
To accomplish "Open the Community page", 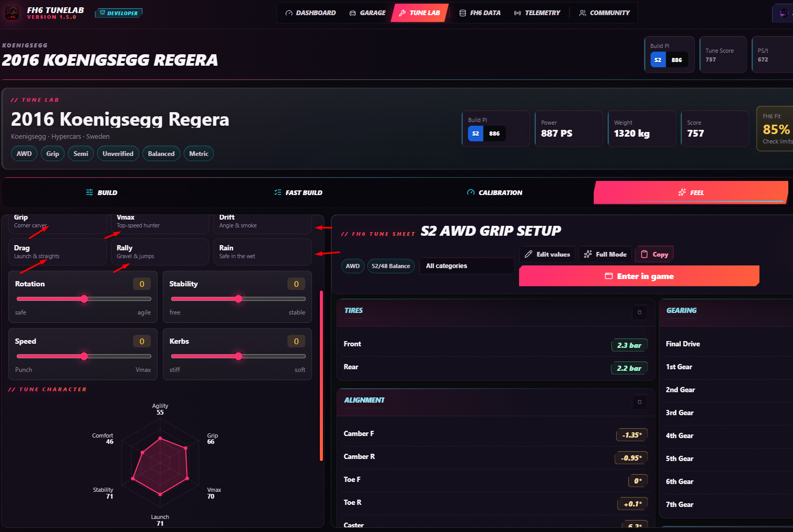I will click(x=605, y=13).
